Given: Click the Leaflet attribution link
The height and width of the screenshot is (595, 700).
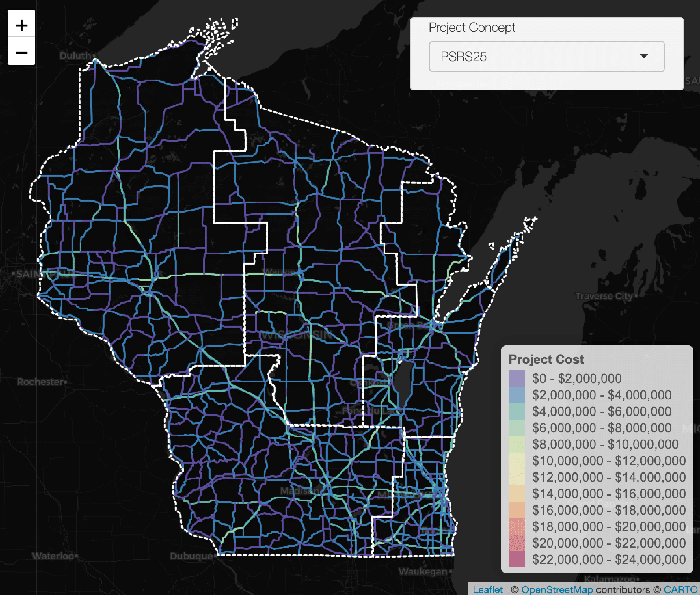Looking at the screenshot, I should click(488, 589).
